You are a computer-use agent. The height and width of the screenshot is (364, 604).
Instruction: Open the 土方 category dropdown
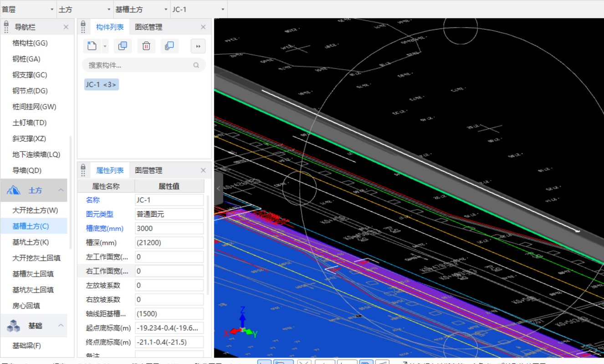click(x=85, y=9)
